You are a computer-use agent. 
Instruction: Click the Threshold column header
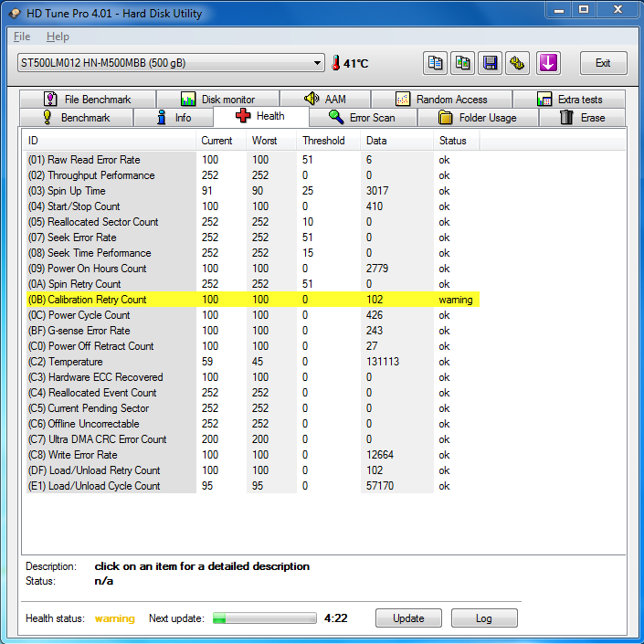328,141
